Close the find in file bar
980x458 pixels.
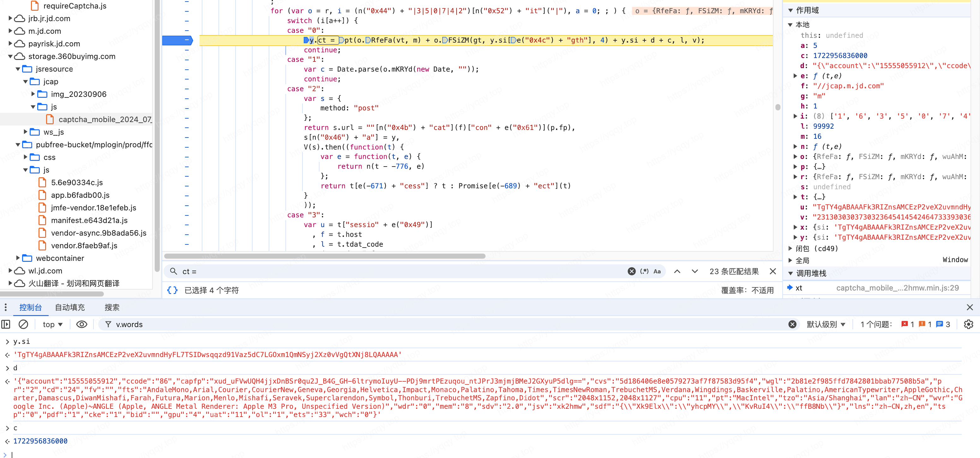tap(773, 271)
